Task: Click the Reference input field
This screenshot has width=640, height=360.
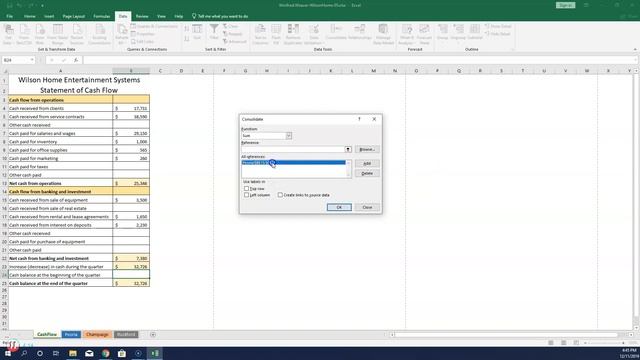Action: click(x=293, y=149)
